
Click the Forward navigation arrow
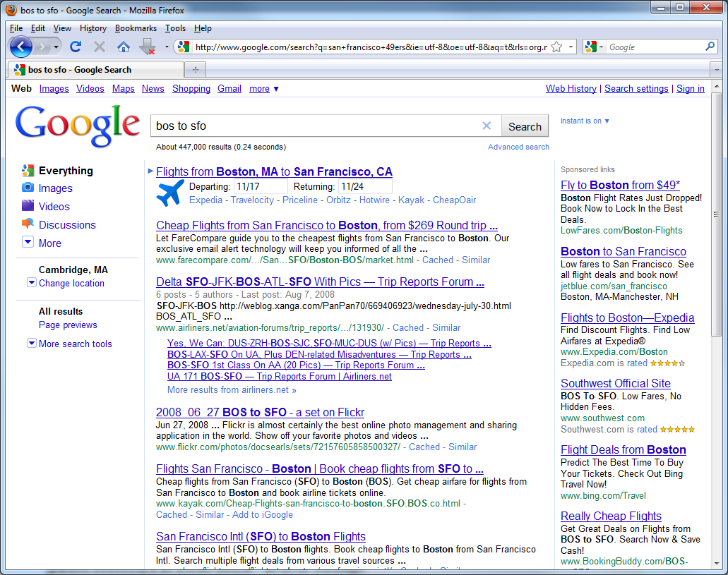pyautogui.click(x=42, y=47)
